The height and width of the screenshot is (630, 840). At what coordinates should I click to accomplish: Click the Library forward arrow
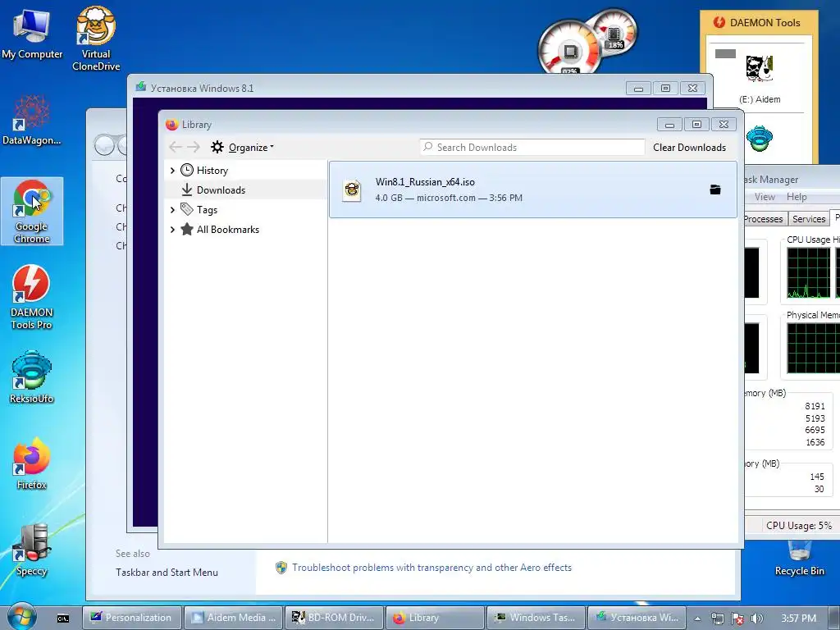coord(194,147)
